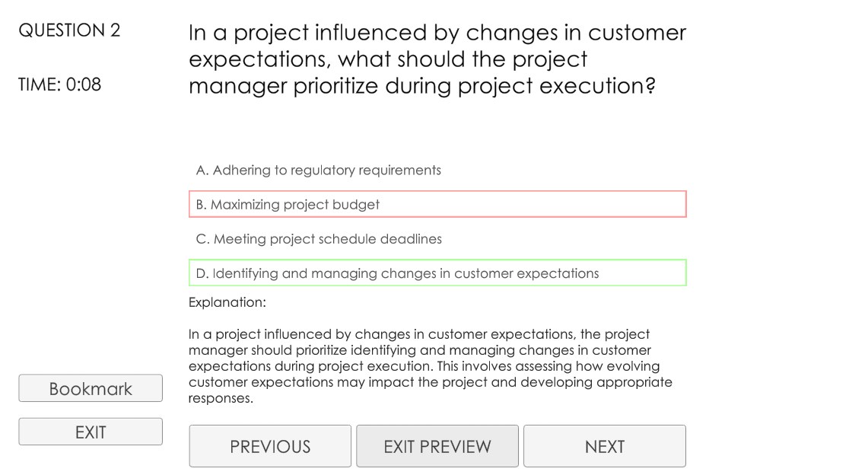Click the Explanation heading
This screenshot has width=868, height=475.
[x=227, y=302]
